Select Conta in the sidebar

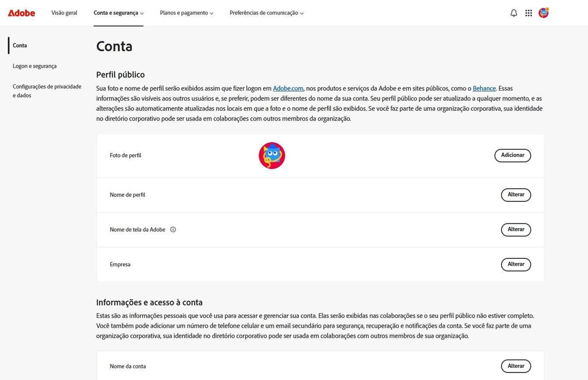click(x=20, y=45)
